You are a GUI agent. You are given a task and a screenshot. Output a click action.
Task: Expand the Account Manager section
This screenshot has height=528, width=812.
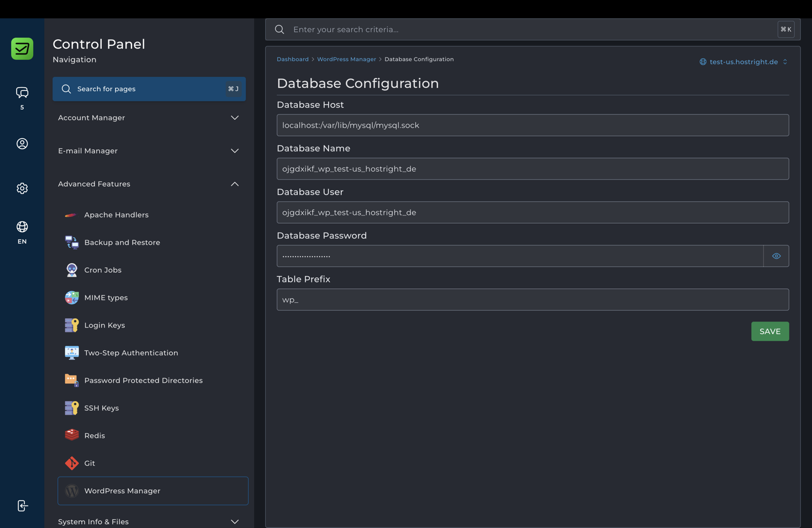149,118
